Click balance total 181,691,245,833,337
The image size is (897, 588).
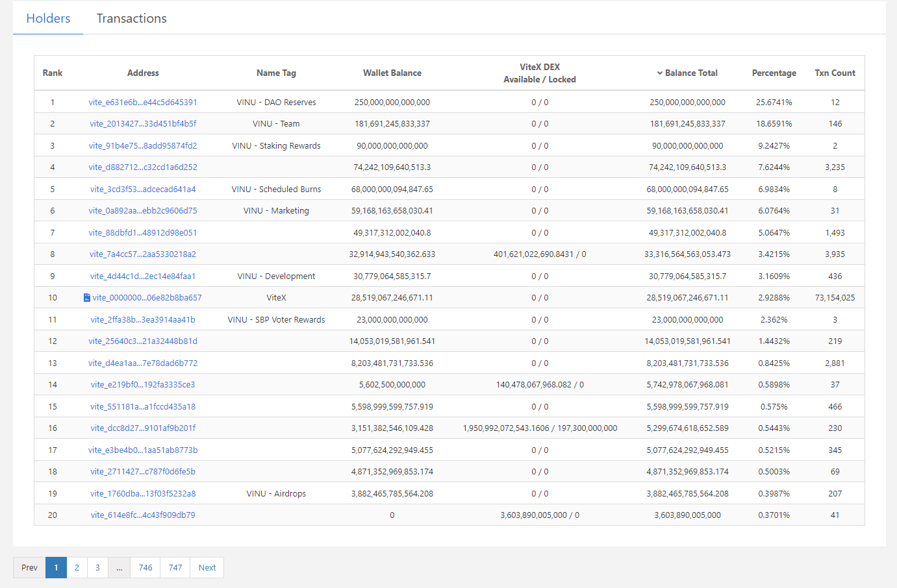[688, 124]
